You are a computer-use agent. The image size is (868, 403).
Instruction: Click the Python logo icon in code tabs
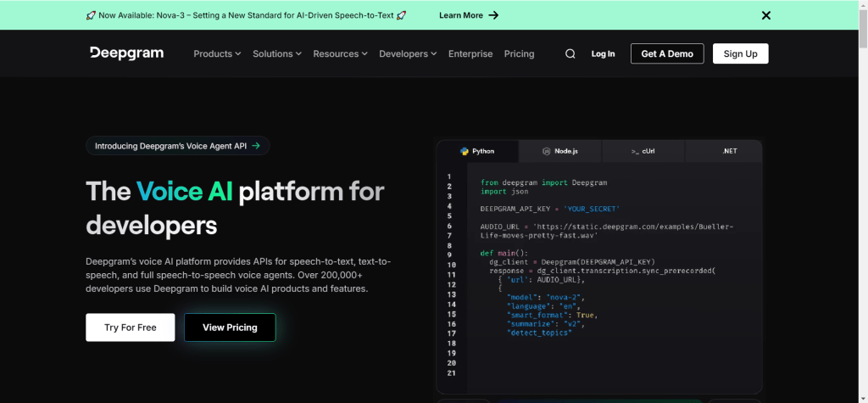click(465, 151)
